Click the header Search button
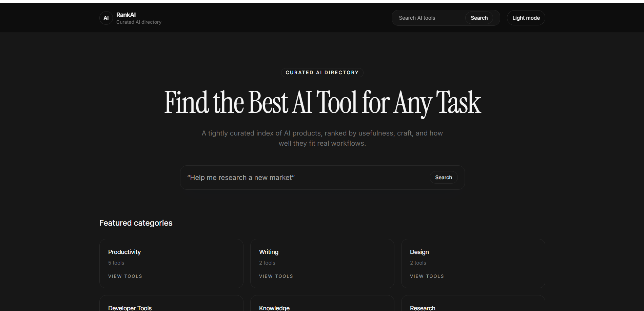 (479, 18)
